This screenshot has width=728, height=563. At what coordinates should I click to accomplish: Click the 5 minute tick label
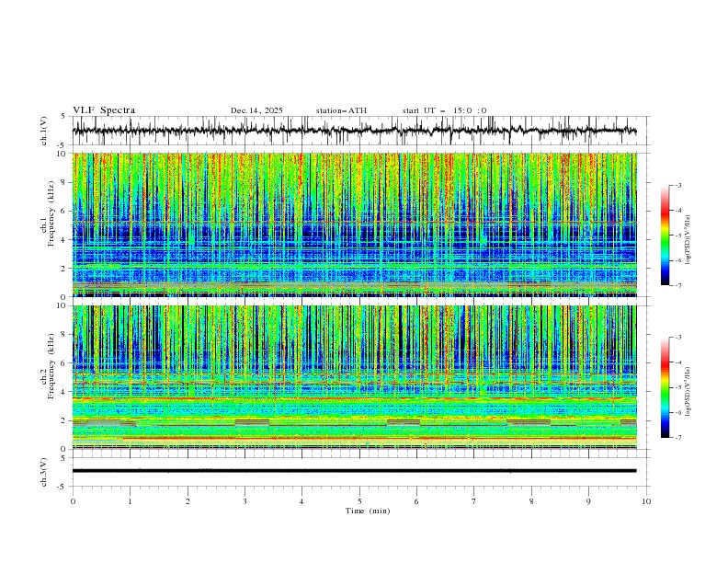(359, 500)
